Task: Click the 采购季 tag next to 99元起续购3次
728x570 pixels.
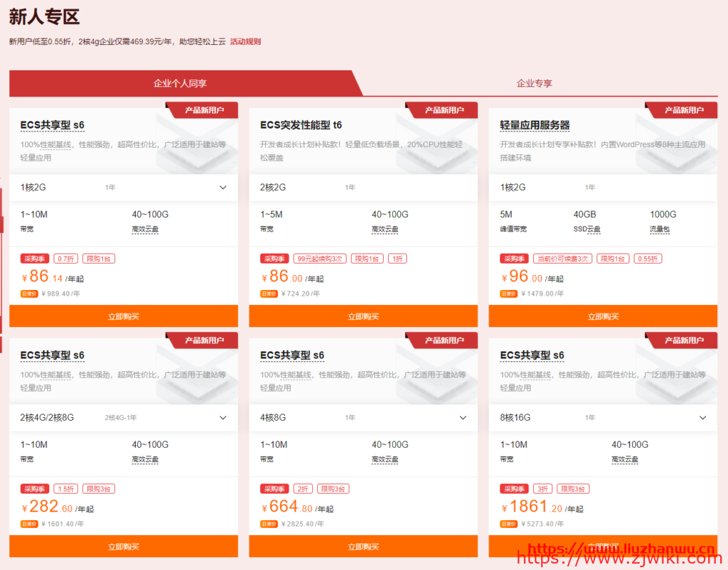Action: (x=274, y=259)
